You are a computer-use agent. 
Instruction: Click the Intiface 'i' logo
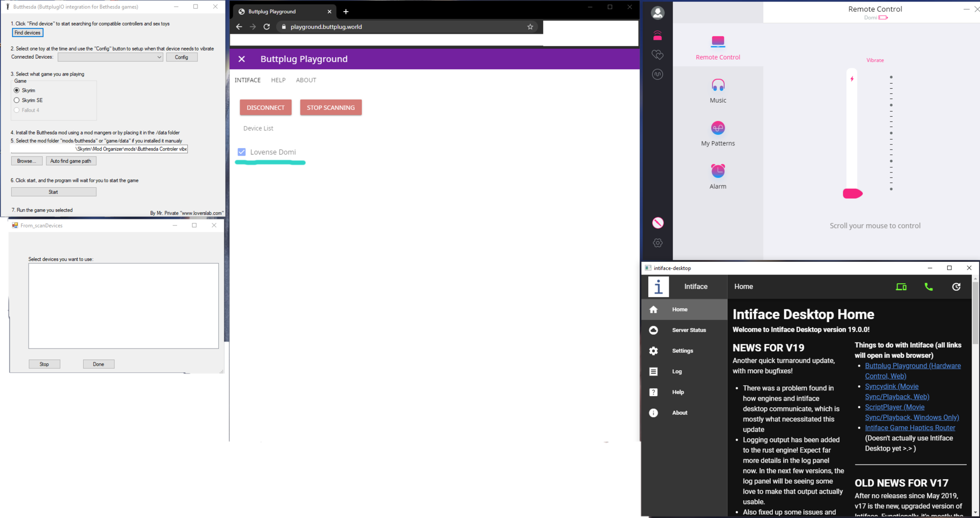click(x=658, y=287)
